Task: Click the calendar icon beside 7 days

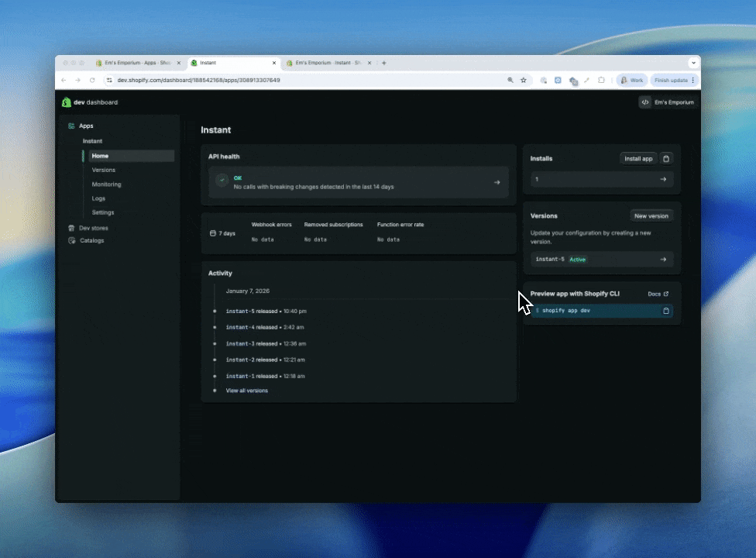Action: point(212,232)
